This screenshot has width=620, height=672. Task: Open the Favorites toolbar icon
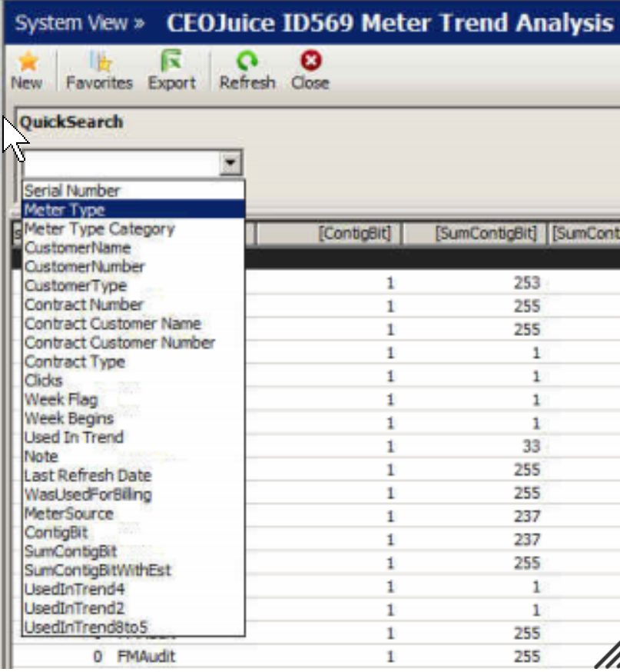click(101, 62)
